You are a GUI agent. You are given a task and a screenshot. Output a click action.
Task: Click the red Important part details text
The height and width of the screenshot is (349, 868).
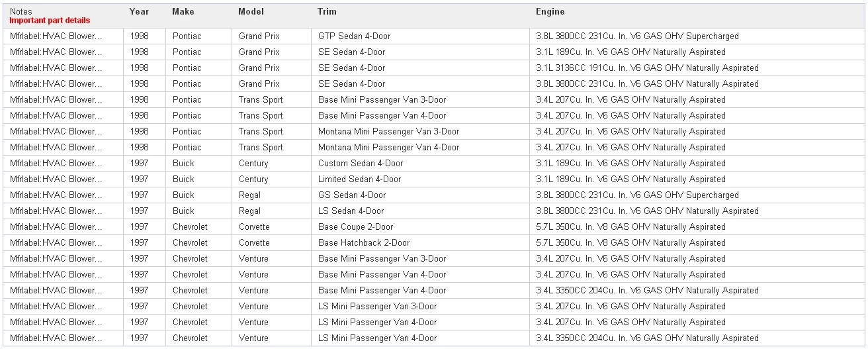50,21
